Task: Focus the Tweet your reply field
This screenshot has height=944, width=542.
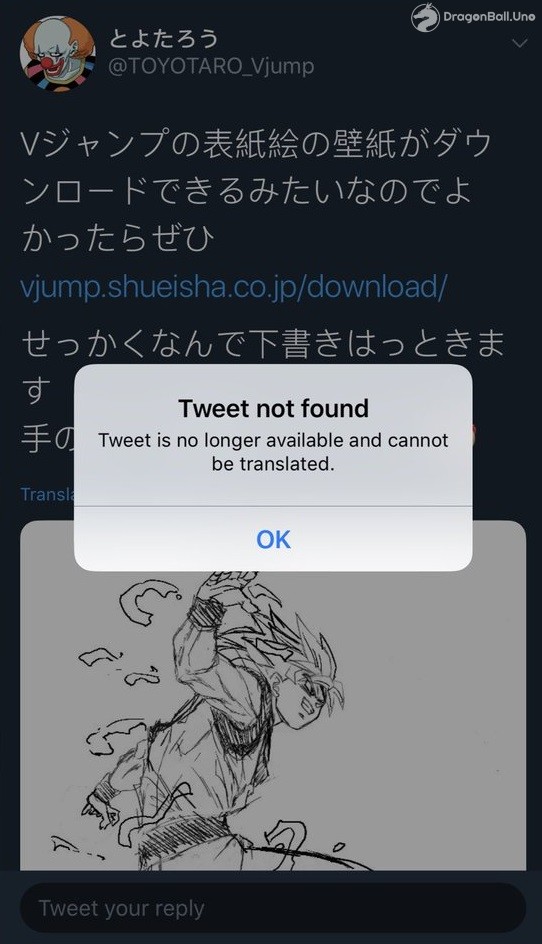Action: tap(273, 908)
